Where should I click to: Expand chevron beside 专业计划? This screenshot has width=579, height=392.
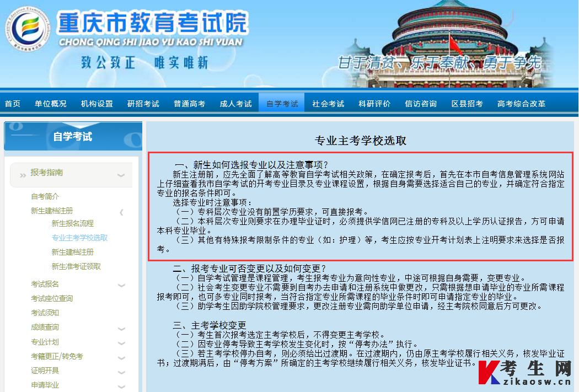pyautogui.click(x=121, y=343)
